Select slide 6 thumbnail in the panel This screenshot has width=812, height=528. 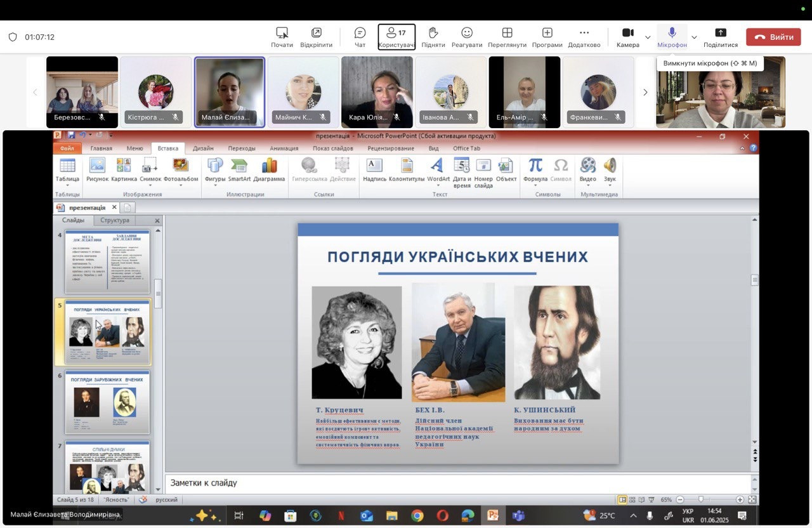coord(107,402)
